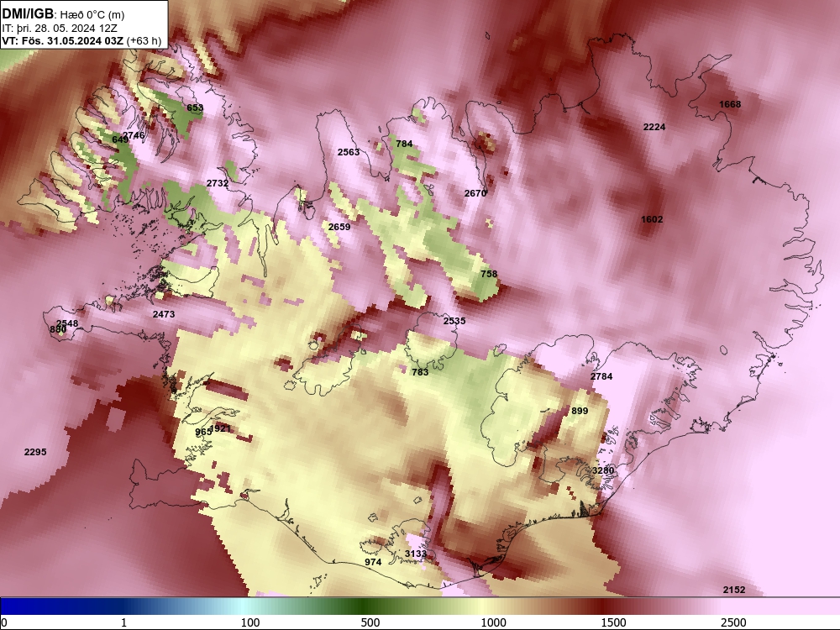Click the 2152 value label
This screenshot has height=630, width=840.
734,590
